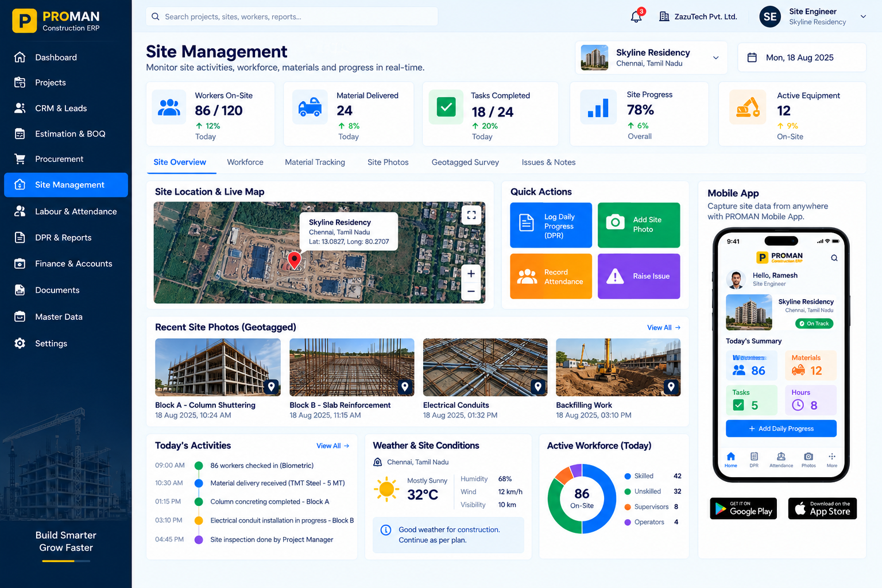This screenshot has height=588, width=882.
Task: Open the Site Photos tab
Action: click(388, 163)
